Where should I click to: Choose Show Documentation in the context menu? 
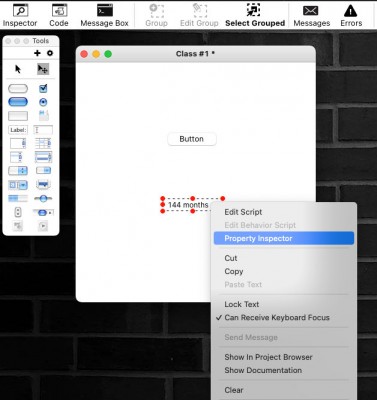click(x=263, y=370)
